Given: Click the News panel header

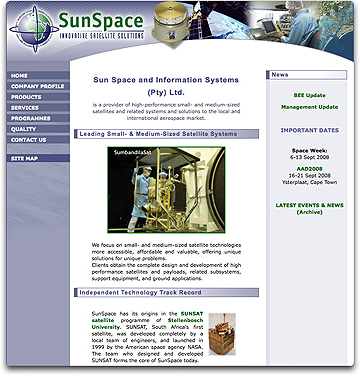Looking at the screenshot, I should pyautogui.click(x=306, y=75).
